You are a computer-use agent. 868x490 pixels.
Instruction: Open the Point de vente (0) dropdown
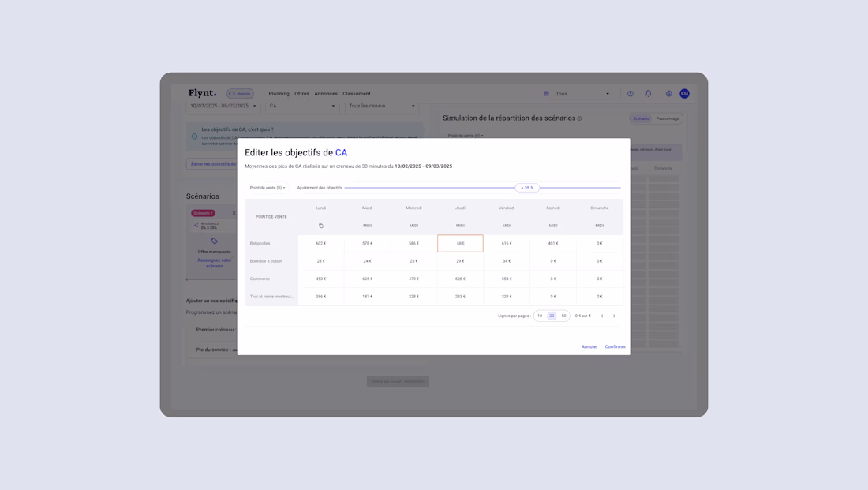267,188
